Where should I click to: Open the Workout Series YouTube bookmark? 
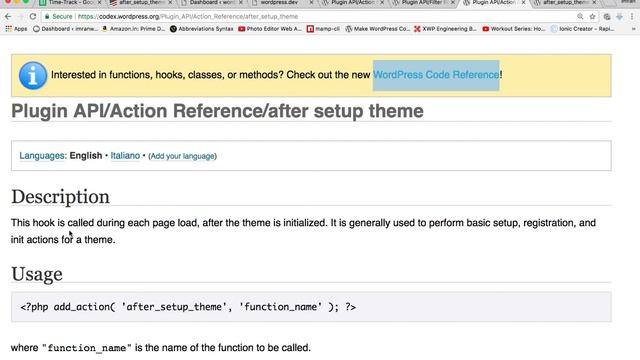tap(514, 29)
